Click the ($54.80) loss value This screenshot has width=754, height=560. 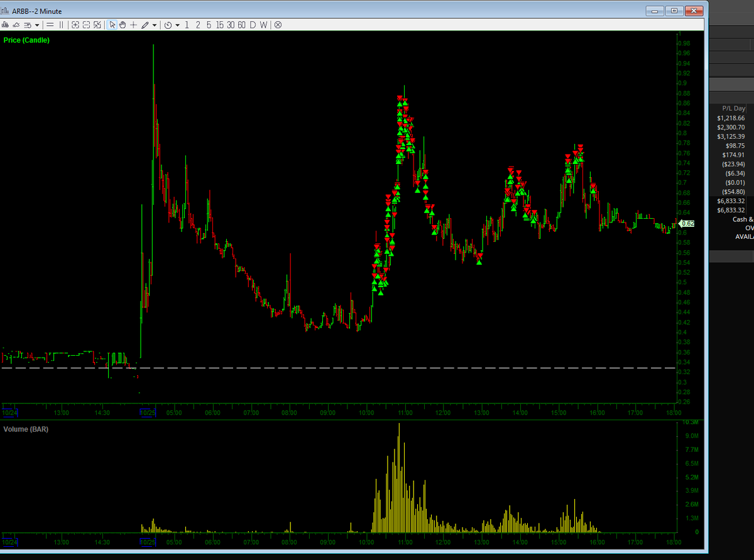734,192
